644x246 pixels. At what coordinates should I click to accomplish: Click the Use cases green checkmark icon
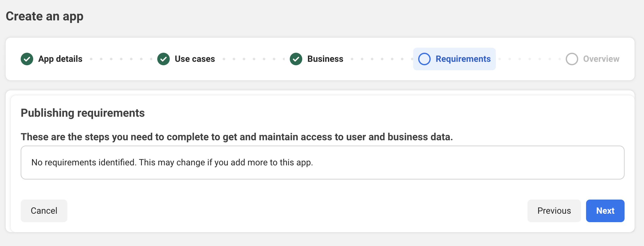click(164, 59)
